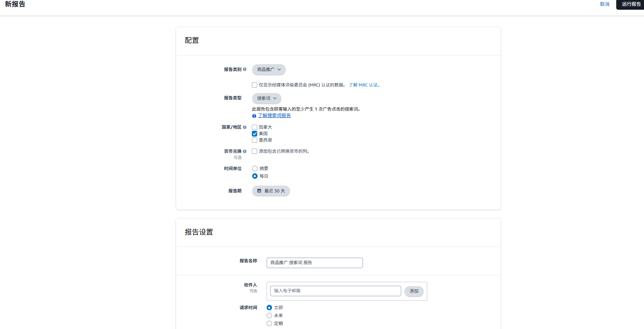The image size is (644, 329).
Task: Choose 立即 for request time
Action: pos(269,308)
